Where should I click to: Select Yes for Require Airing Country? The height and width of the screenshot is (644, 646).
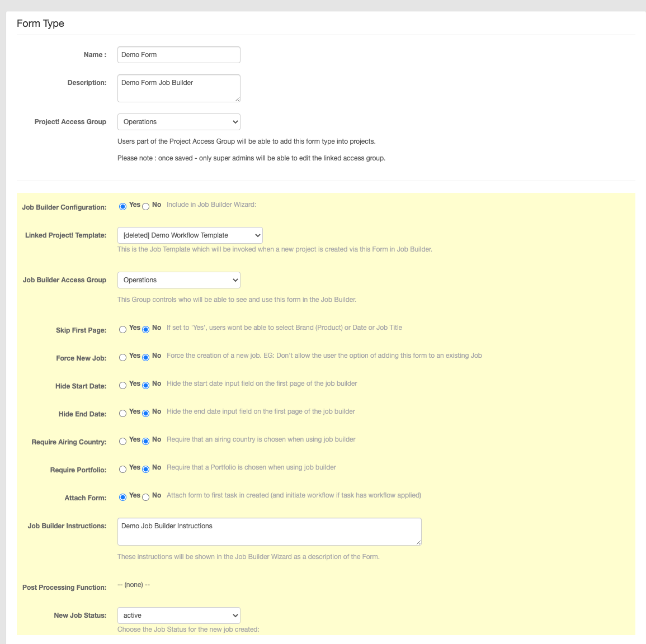[x=123, y=442]
